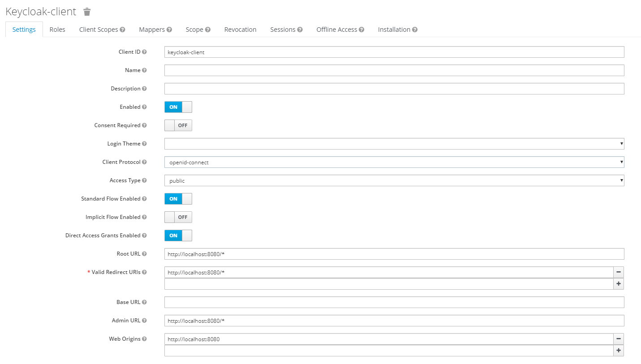Open the Login Theme dropdown
641x364 pixels.
(x=394, y=144)
